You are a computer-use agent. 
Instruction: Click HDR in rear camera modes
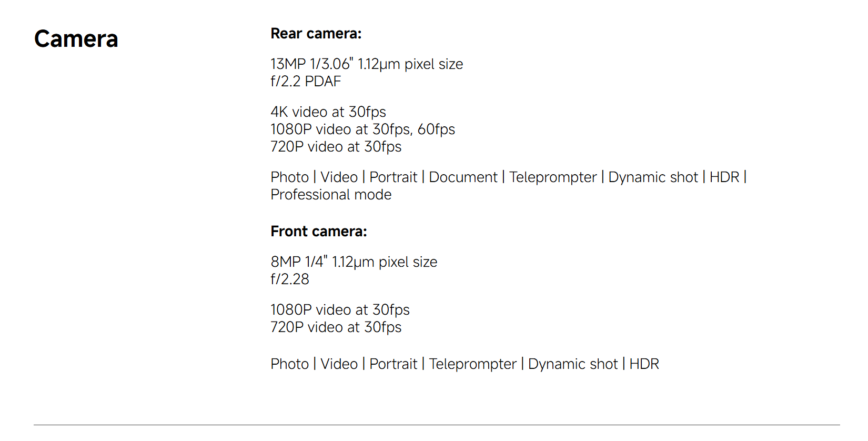(724, 177)
